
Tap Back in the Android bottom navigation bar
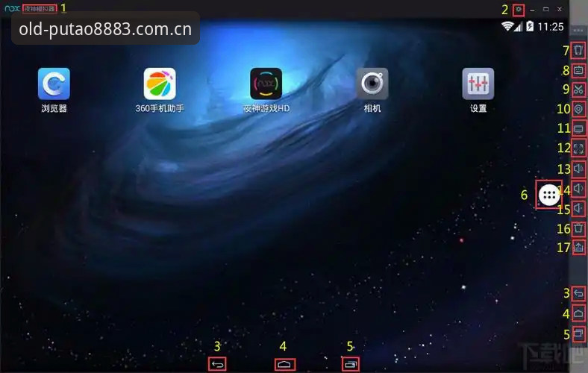click(x=217, y=364)
